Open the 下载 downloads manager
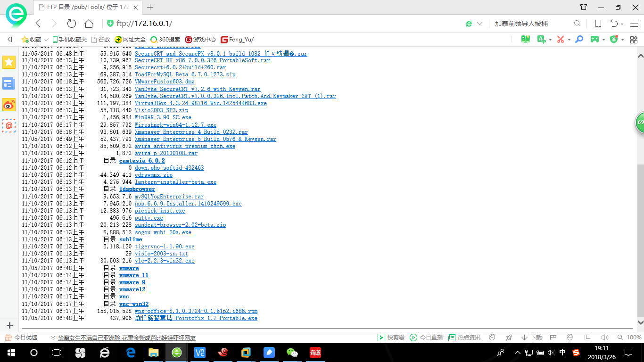Screen dimensions: 644x362 (x=531, y=337)
